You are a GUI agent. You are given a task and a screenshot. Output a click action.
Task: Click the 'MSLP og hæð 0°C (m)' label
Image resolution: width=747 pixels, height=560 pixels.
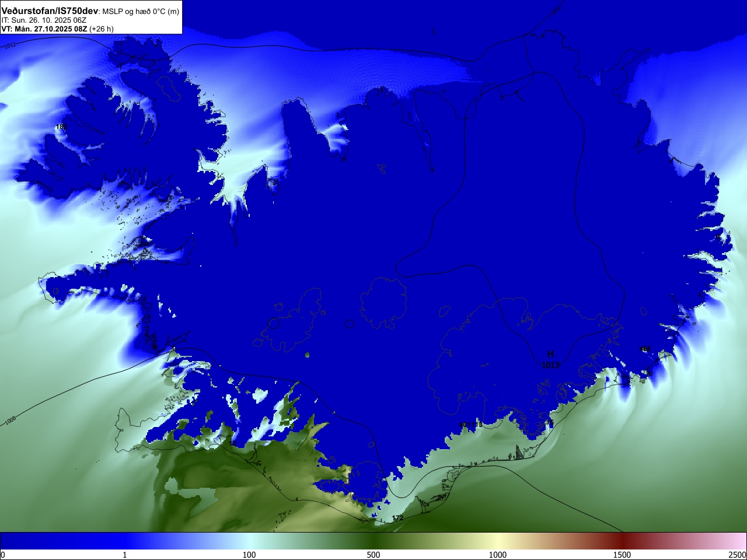(141, 12)
